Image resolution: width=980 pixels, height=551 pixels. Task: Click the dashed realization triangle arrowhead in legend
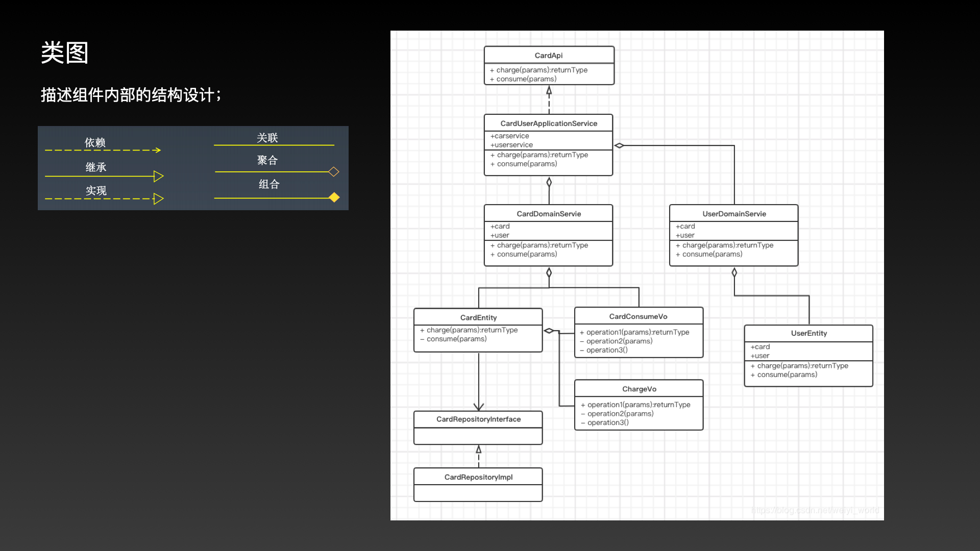159,198
